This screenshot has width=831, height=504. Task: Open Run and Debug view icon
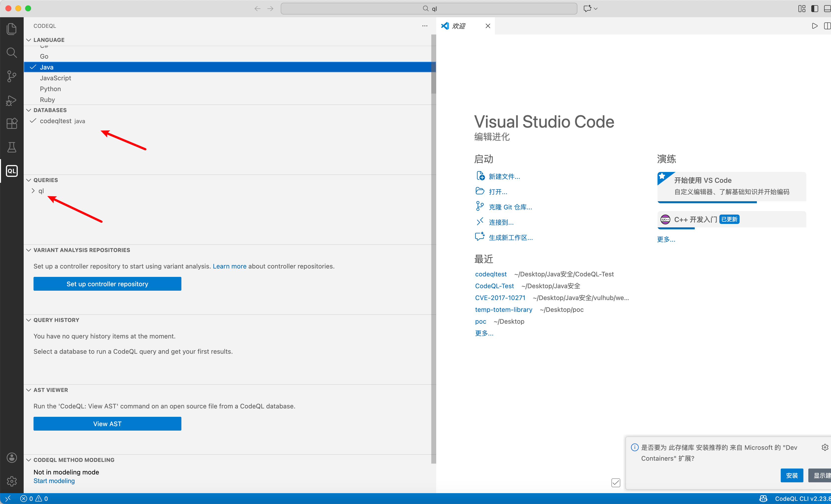click(x=12, y=100)
